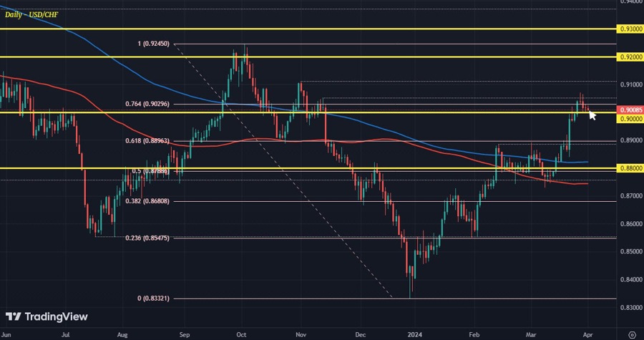This screenshot has height=340, width=644.
Task: Click the Fibonacci 0.382 (0.86808) level label
Action: pyautogui.click(x=147, y=201)
